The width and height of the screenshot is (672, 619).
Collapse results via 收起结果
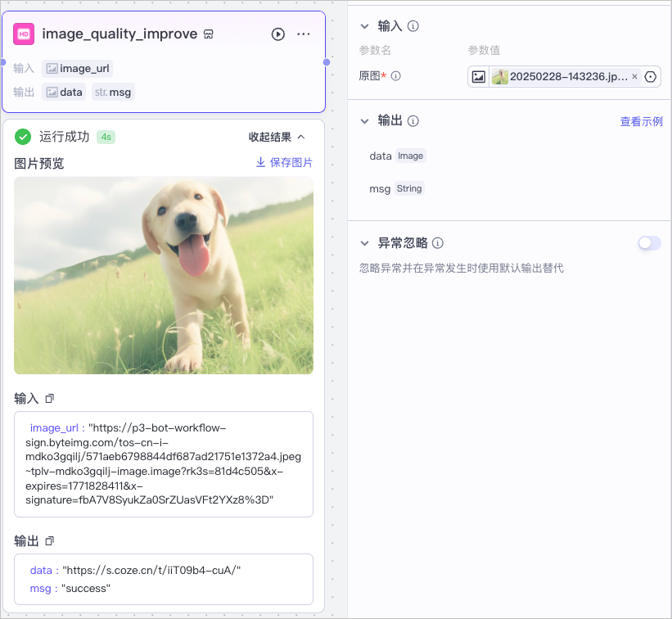(x=277, y=137)
